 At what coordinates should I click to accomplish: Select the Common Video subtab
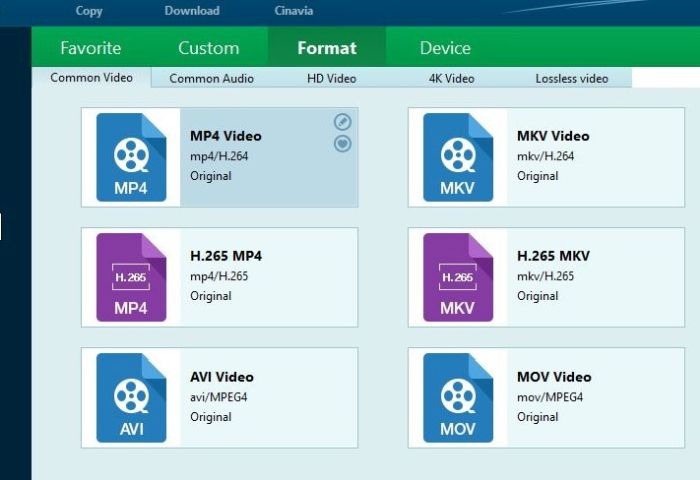coord(91,78)
